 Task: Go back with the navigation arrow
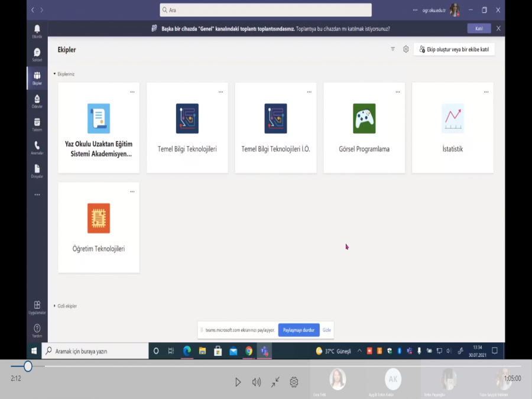(x=33, y=10)
